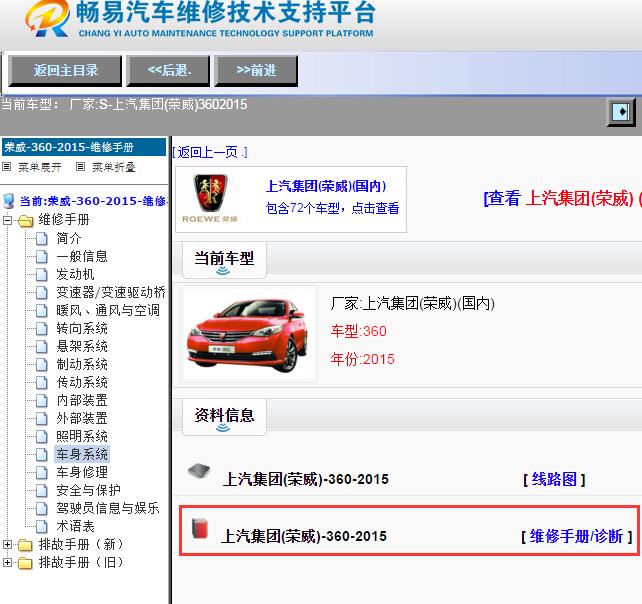Click the 菜单展开 expand-all icon
This screenshot has width=642, height=604.
(x=7, y=166)
